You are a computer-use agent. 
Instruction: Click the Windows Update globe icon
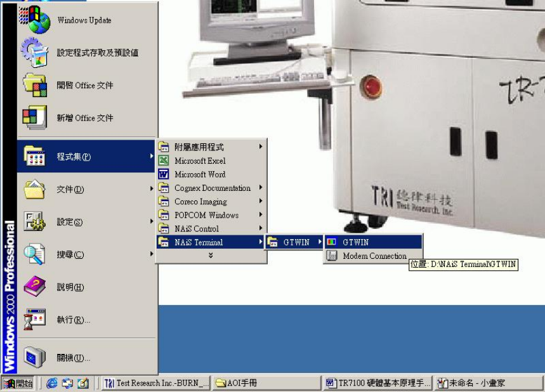pos(35,20)
